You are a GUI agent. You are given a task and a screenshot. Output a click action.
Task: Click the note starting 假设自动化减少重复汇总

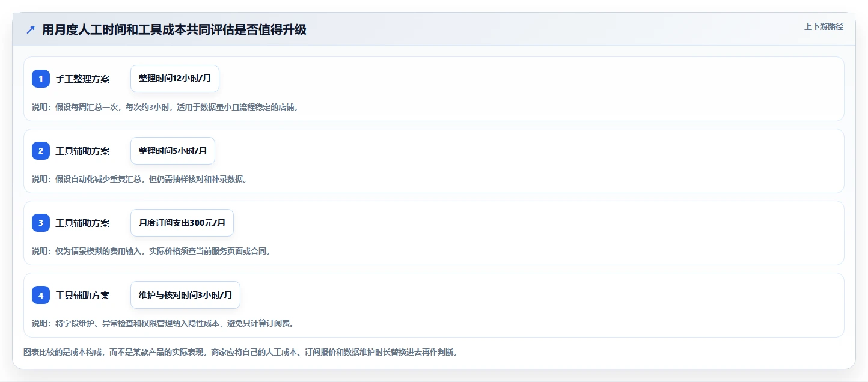coord(139,179)
